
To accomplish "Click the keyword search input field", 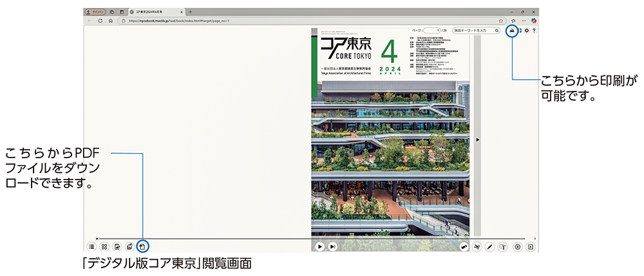I will coord(473,30).
